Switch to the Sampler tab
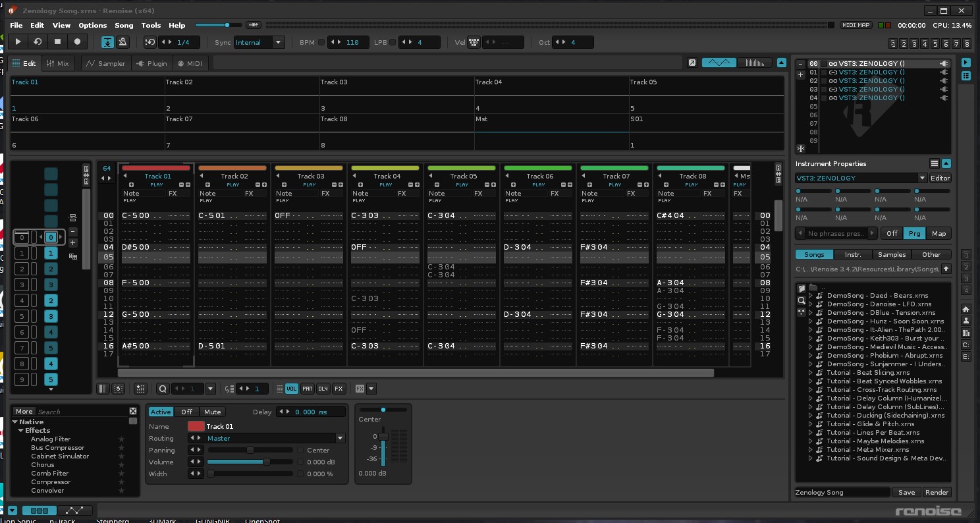 pos(106,63)
